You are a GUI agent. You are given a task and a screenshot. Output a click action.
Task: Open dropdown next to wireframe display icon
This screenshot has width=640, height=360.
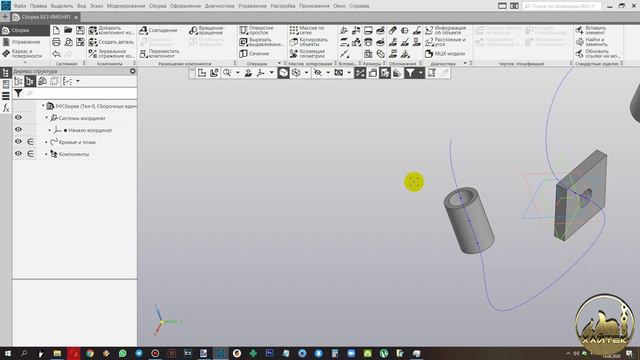click(306, 73)
